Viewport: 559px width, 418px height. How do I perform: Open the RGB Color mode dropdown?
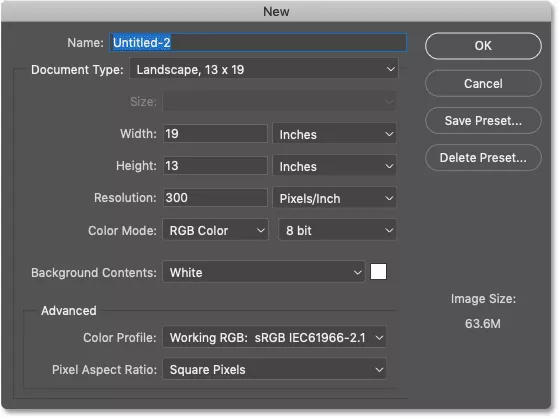[215, 230]
